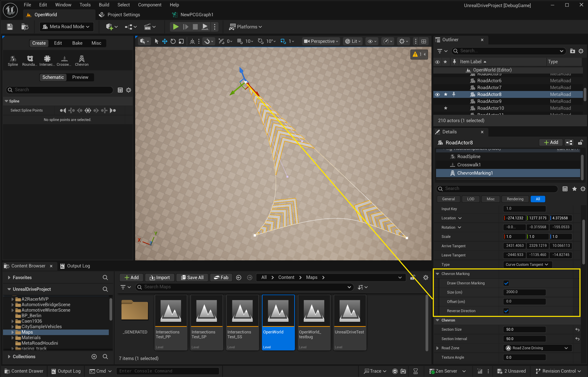
Task: Click the Import button
Action: coord(160,277)
